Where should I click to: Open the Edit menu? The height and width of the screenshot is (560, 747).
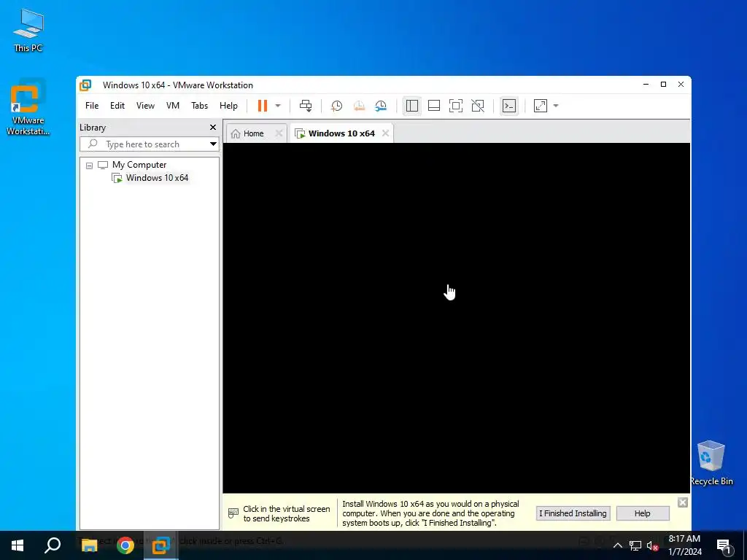[x=117, y=106]
